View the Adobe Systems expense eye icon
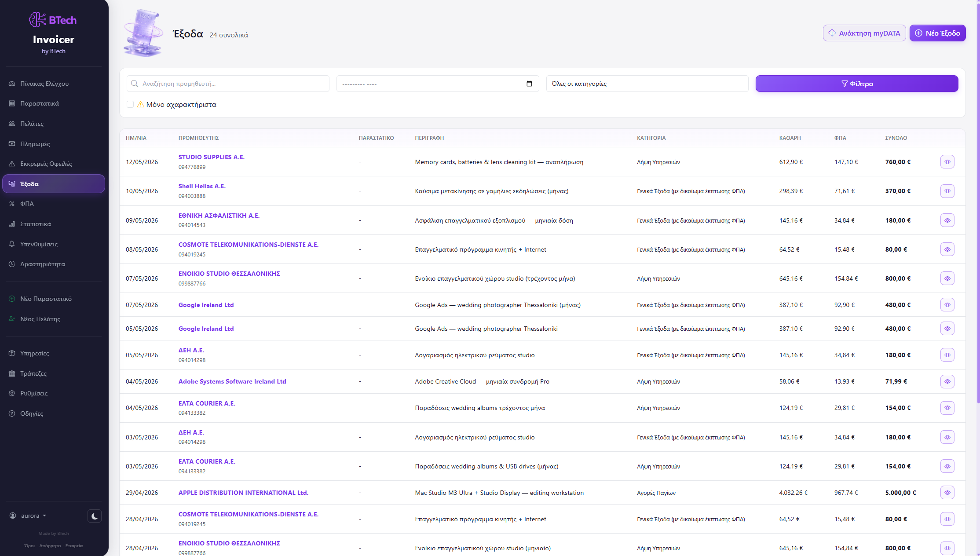 coord(947,381)
